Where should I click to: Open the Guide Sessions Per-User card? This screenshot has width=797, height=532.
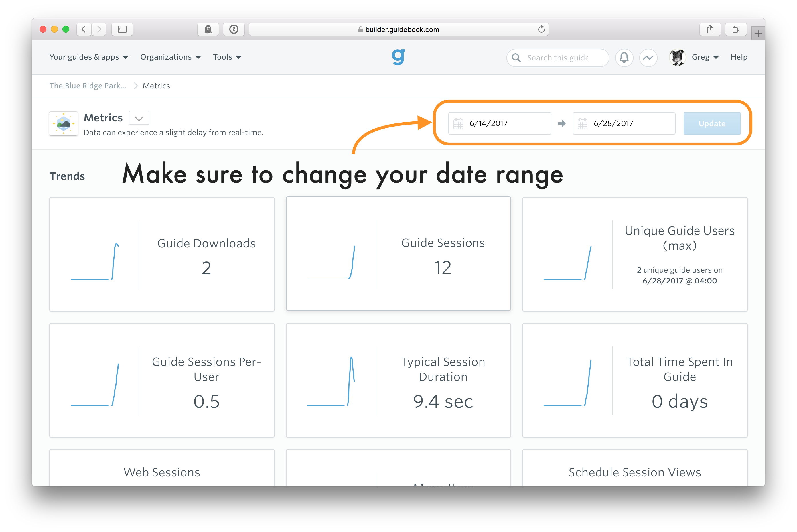tap(162, 380)
